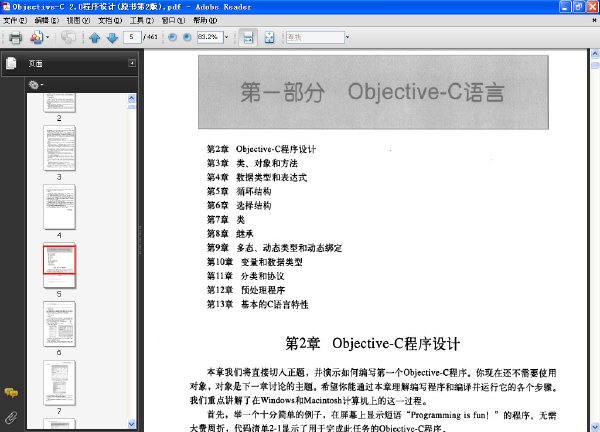The image size is (600, 432).
Task: Open the Find options dropdown arrow
Action: tap(347, 37)
